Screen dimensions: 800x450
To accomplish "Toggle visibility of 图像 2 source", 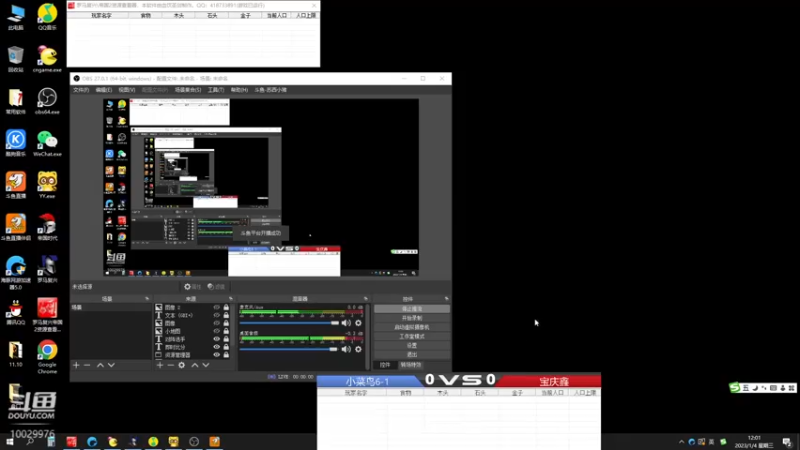I will [x=217, y=307].
